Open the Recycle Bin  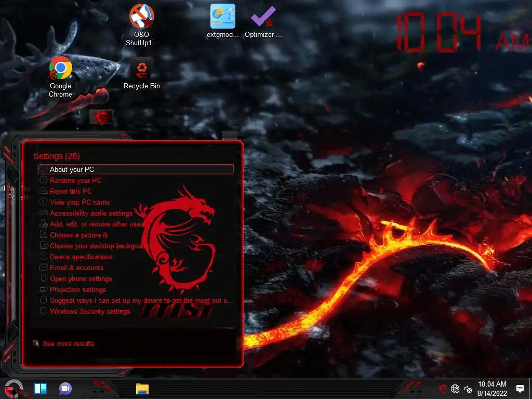pos(141,74)
